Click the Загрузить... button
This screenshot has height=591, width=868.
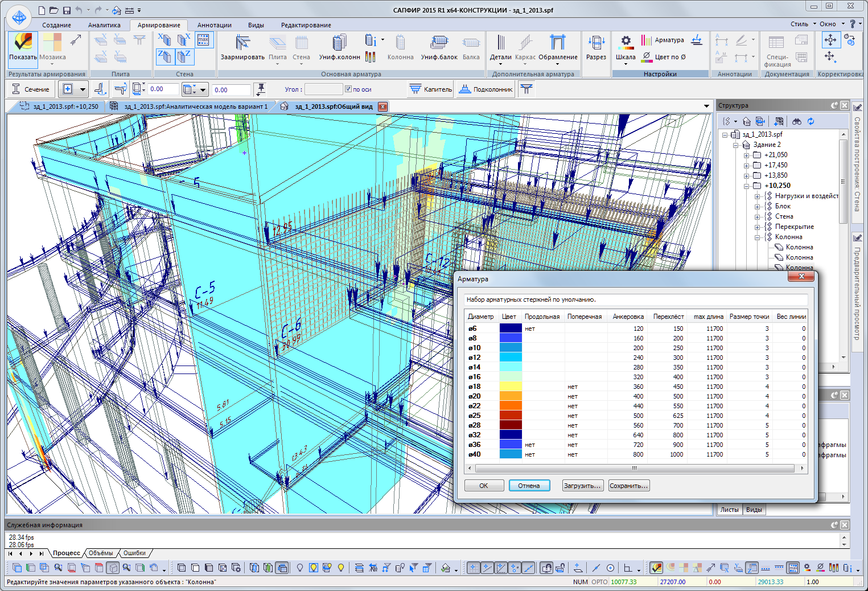[x=582, y=486]
